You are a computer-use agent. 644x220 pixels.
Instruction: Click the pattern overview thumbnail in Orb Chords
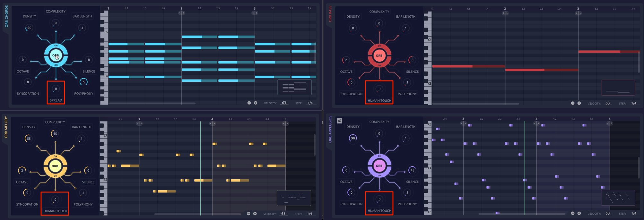click(x=294, y=87)
